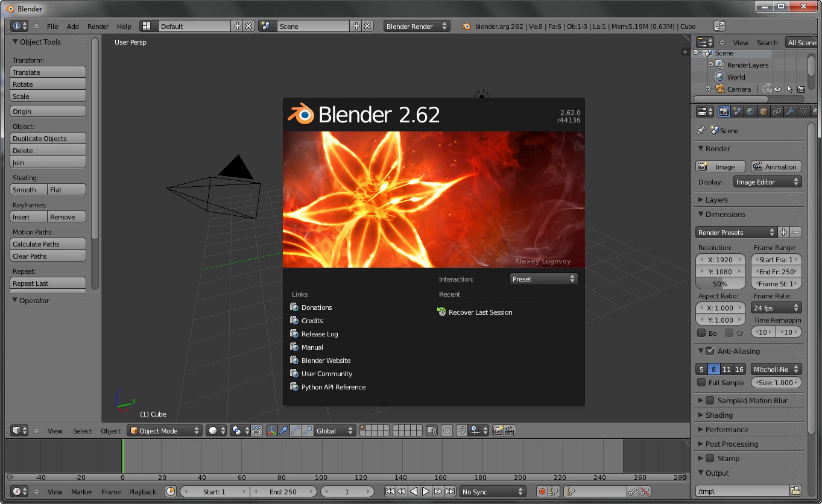
Task: Open the Add menu
Action: coord(73,26)
